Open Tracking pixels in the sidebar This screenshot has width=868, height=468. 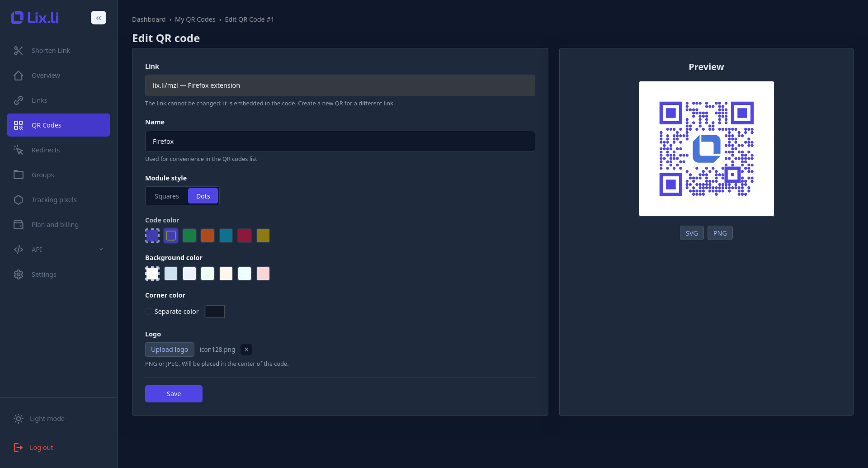coord(58,200)
